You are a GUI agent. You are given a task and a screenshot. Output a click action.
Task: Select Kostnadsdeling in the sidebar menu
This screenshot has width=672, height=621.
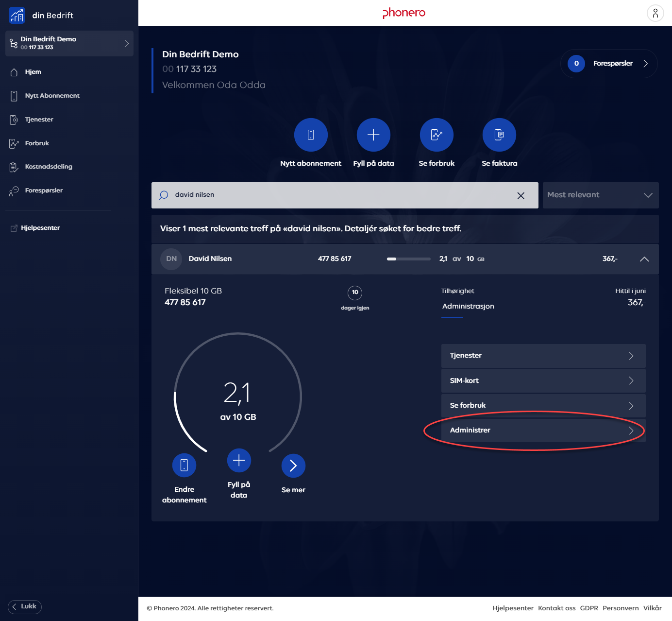tap(49, 167)
